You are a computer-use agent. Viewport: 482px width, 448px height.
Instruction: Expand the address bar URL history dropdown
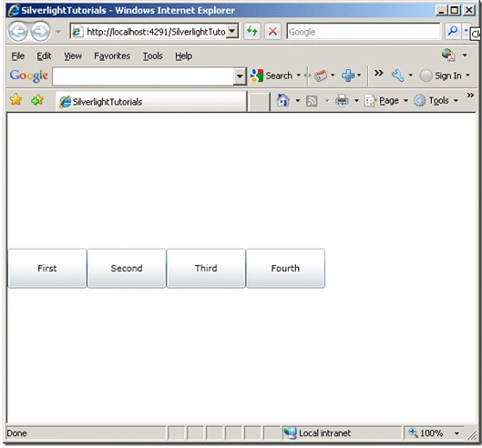[232, 31]
